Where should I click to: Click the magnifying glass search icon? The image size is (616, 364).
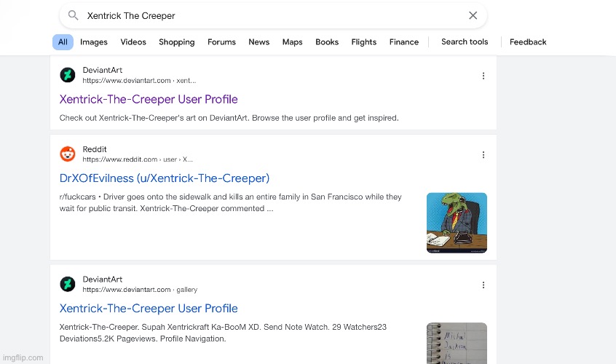(73, 15)
